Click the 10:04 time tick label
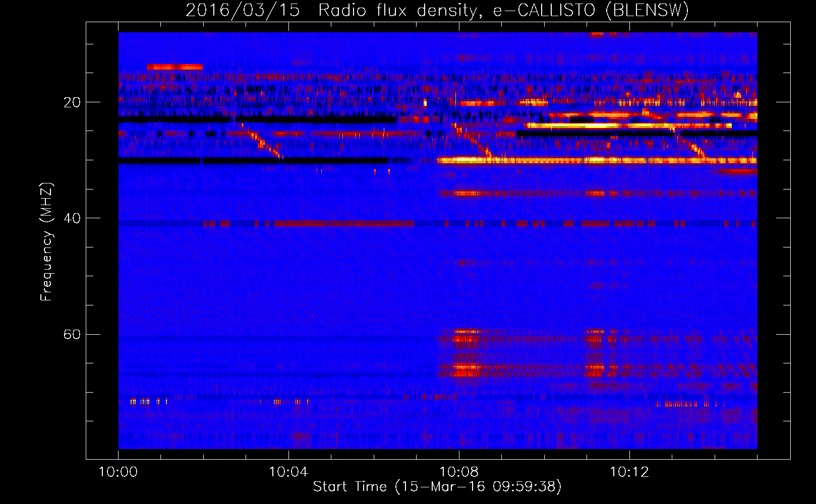The height and width of the screenshot is (504, 816). (288, 472)
